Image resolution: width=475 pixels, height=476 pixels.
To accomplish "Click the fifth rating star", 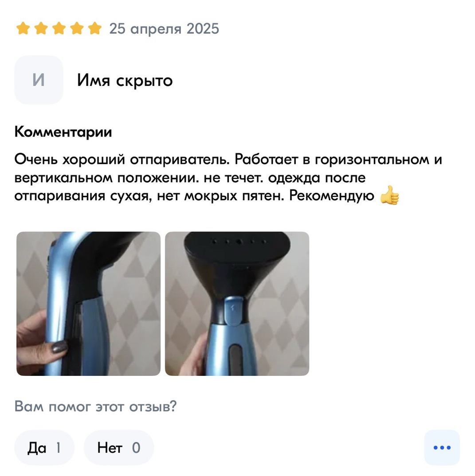I will (95, 28).
